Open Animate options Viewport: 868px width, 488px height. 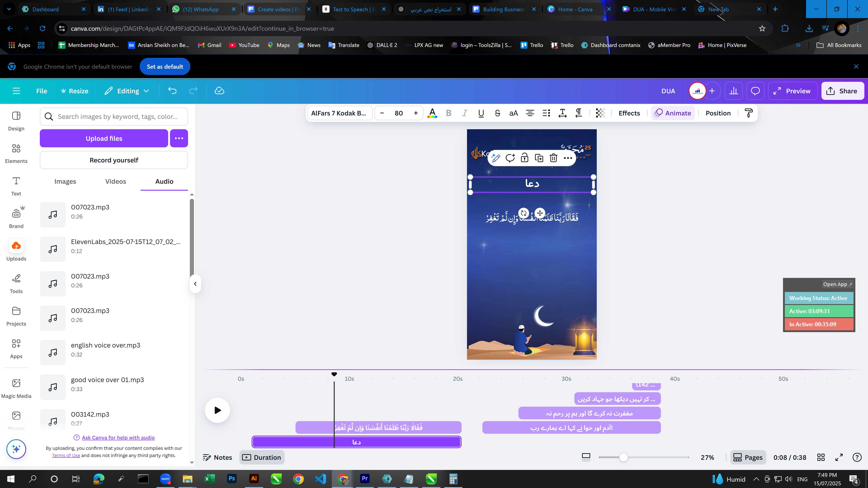pos(673,113)
